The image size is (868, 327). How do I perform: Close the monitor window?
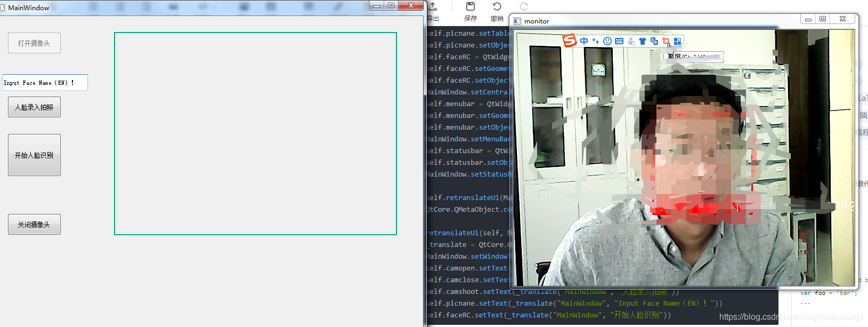pos(842,19)
